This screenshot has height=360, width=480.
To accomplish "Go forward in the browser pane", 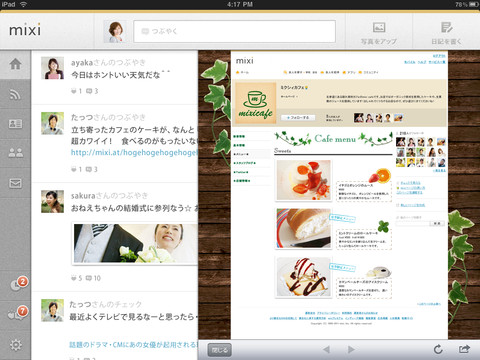I will coord(351,349).
